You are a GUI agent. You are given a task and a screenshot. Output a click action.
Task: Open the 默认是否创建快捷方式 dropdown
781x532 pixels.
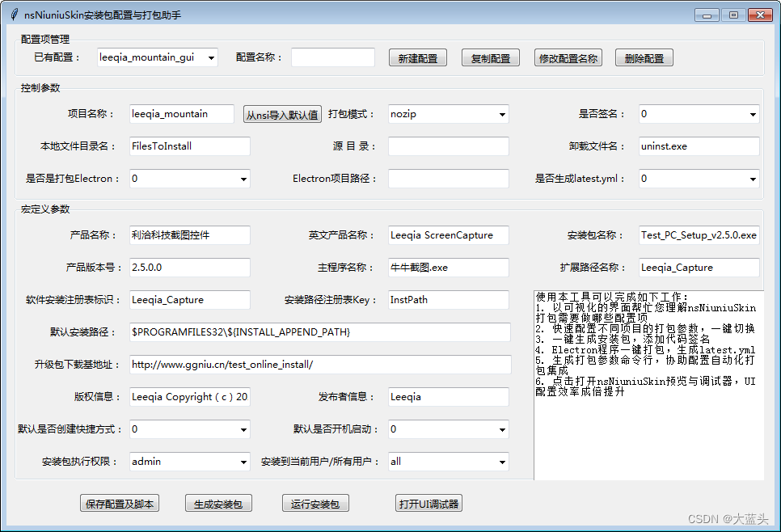190,429
